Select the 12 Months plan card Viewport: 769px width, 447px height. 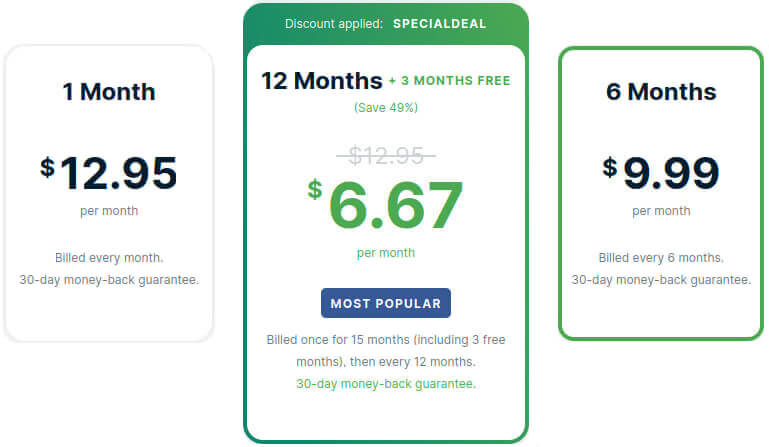point(386,223)
